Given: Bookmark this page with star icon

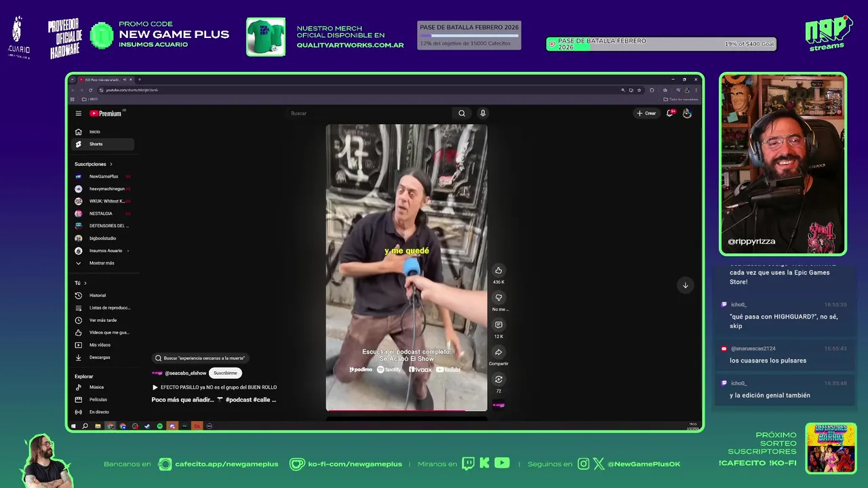Looking at the screenshot, I should coord(639,90).
